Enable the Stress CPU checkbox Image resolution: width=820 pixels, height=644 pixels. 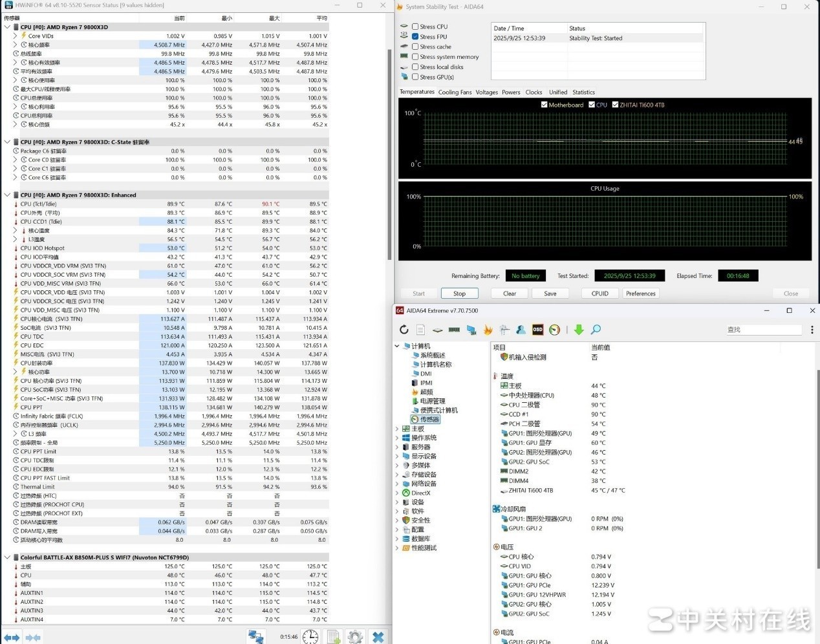coord(415,27)
